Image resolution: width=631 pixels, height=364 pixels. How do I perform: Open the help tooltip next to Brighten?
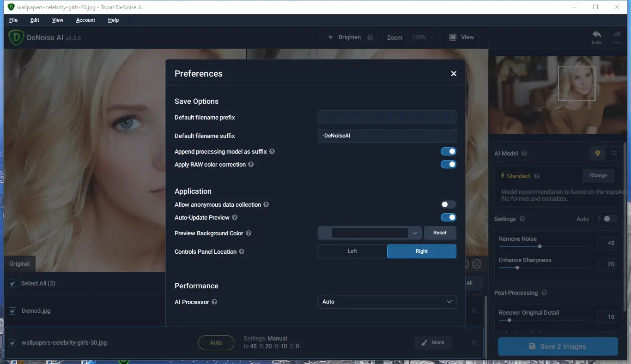(370, 37)
